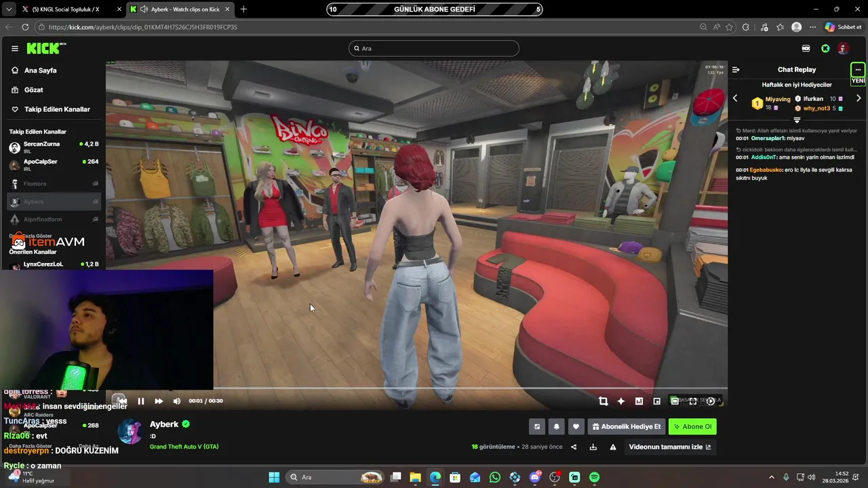The height and width of the screenshot is (488, 868).
Task: Open ApoCalpSer IRL channel in the followed list
Action: coord(53,165)
